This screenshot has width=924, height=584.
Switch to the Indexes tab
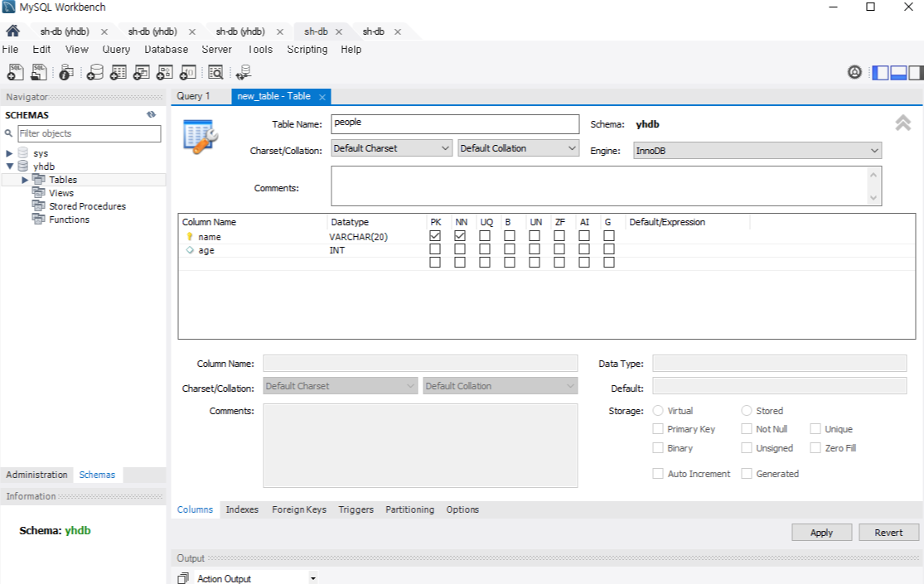(242, 509)
